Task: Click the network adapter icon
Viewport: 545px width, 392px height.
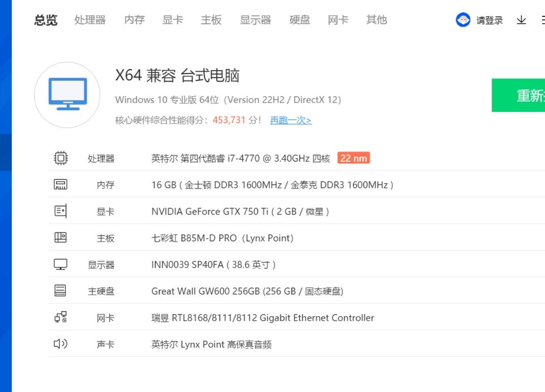Action: (x=61, y=317)
